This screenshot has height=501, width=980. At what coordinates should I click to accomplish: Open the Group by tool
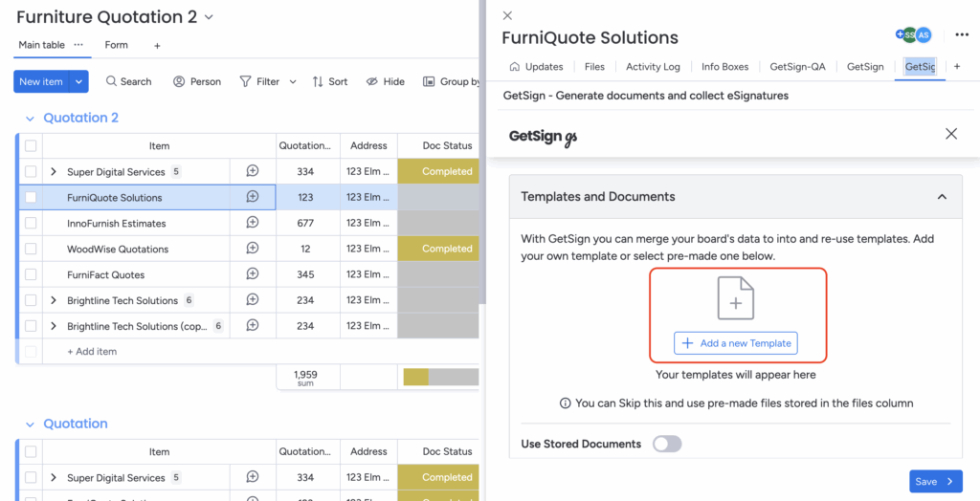pyautogui.click(x=452, y=81)
